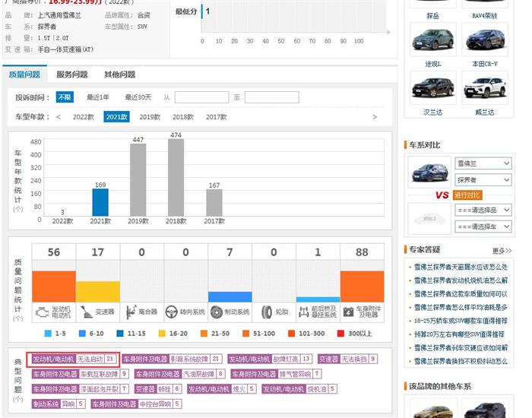Select the 车身附件及电器 battery icon
The width and height of the screenshot is (532, 418).
[348, 312]
